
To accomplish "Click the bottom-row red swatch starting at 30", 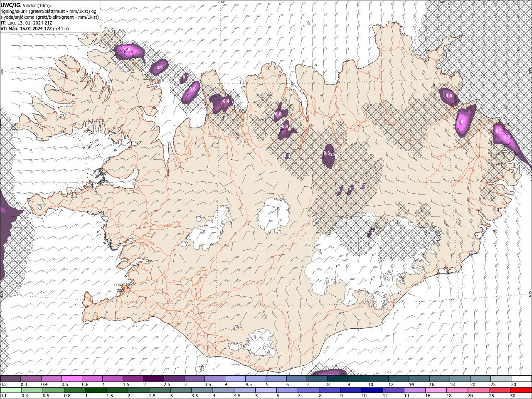I will coord(521,390).
